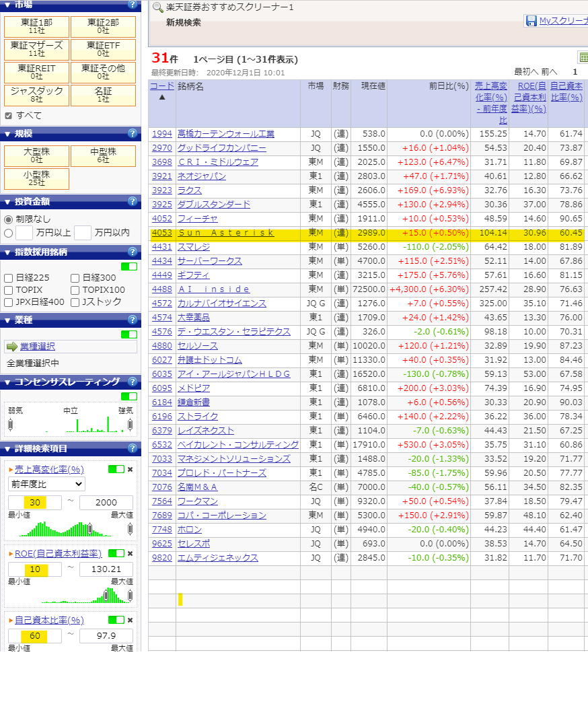Select the 東証マザーズ market filter
The height and width of the screenshot is (708, 588).
pos(36,49)
